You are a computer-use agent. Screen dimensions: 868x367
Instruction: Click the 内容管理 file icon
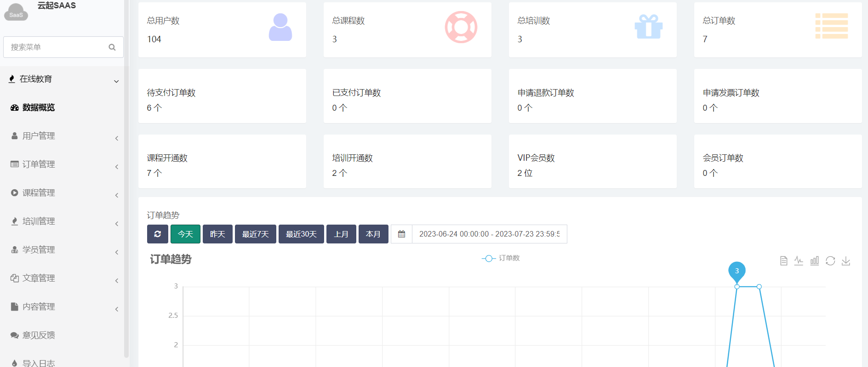[x=15, y=306]
